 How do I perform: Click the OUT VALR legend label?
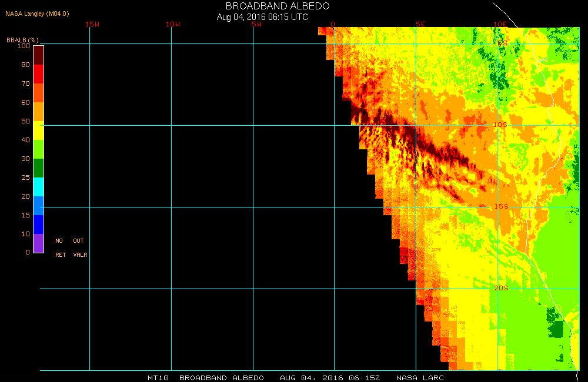80,248
